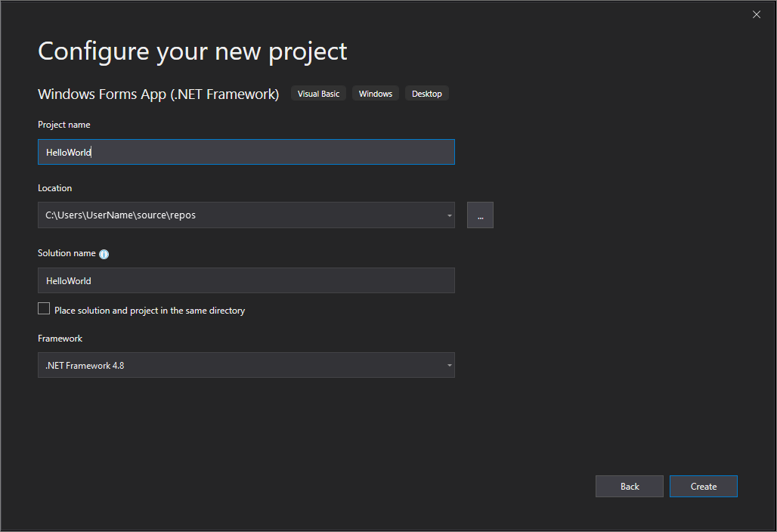Expand the Framework dropdown arrow
The image size is (777, 532).
[449, 366]
